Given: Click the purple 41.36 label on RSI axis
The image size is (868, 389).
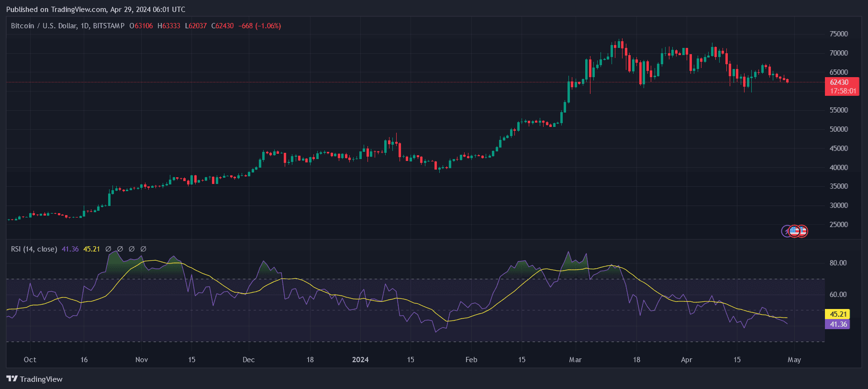Looking at the screenshot, I should [838, 324].
